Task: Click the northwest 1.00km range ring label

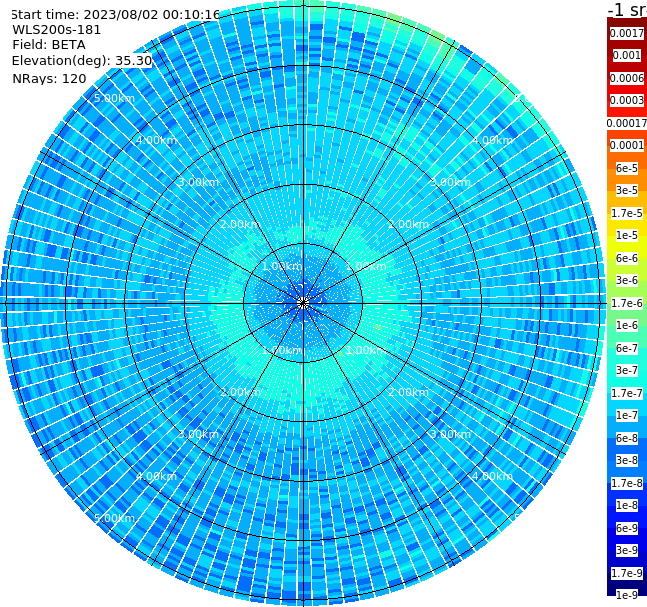Action: 283,266
